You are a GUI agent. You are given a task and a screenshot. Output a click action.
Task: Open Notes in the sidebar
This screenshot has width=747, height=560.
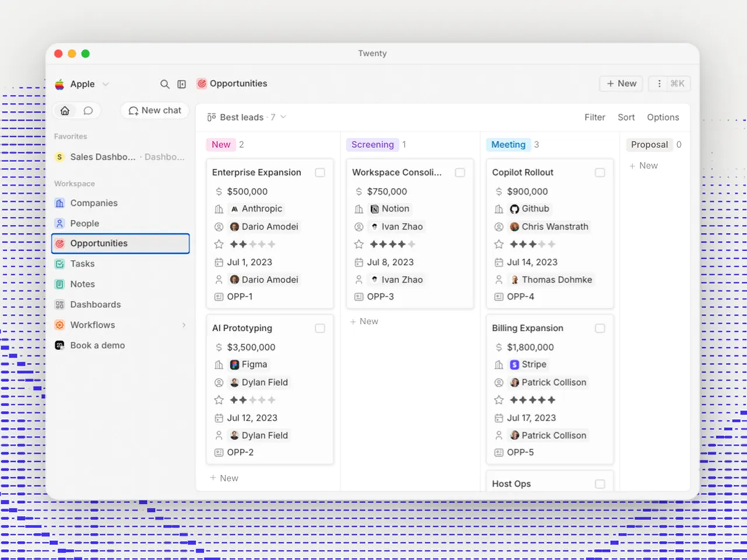click(x=121, y=284)
